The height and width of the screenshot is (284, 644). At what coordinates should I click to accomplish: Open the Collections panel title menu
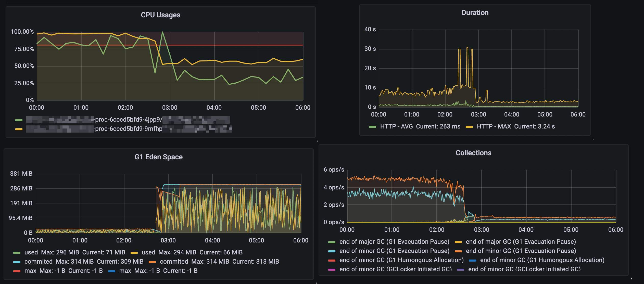tap(473, 152)
